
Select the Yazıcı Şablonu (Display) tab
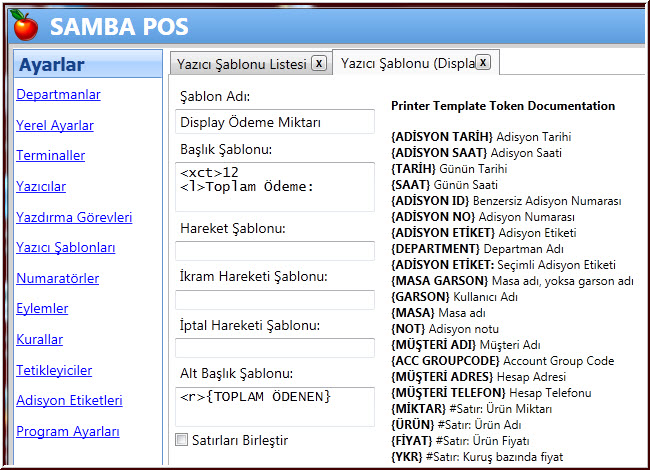[406, 63]
